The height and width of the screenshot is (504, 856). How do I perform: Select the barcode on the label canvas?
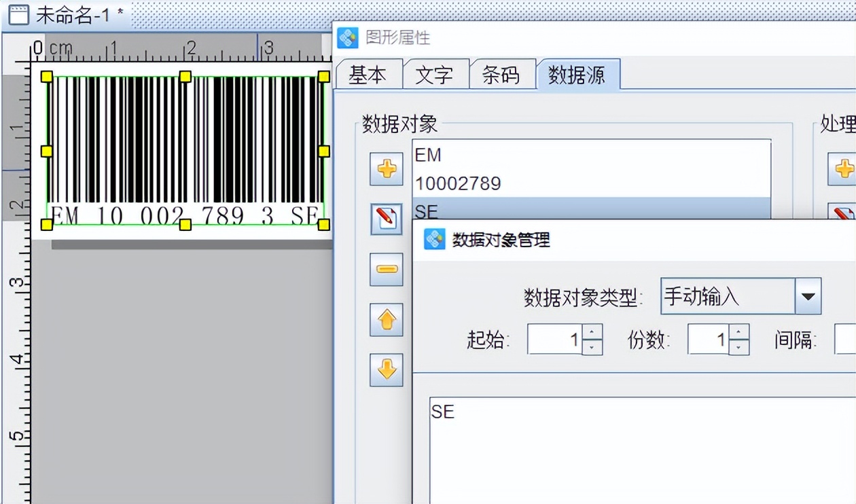[183, 146]
